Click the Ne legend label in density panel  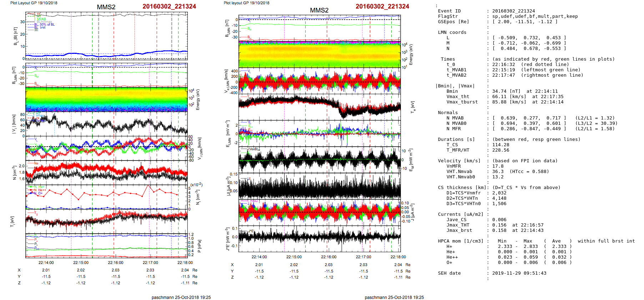click(36, 163)
